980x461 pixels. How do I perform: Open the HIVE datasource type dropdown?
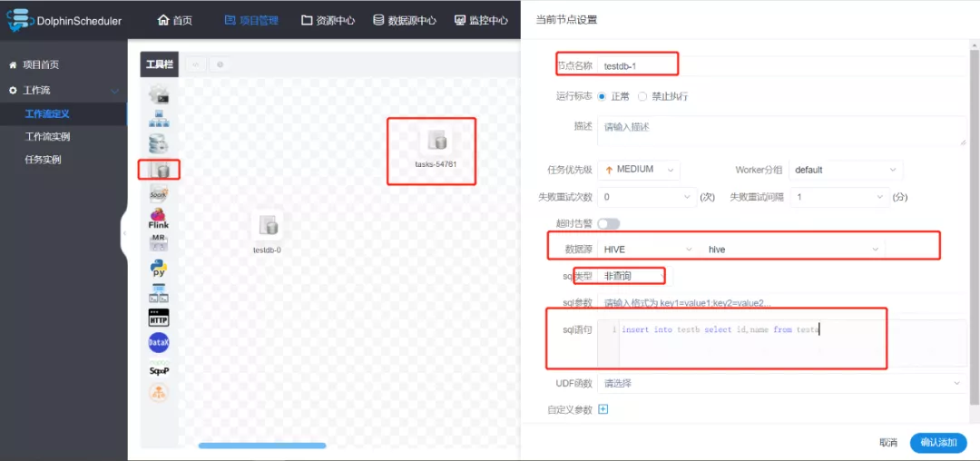(647, 250)
